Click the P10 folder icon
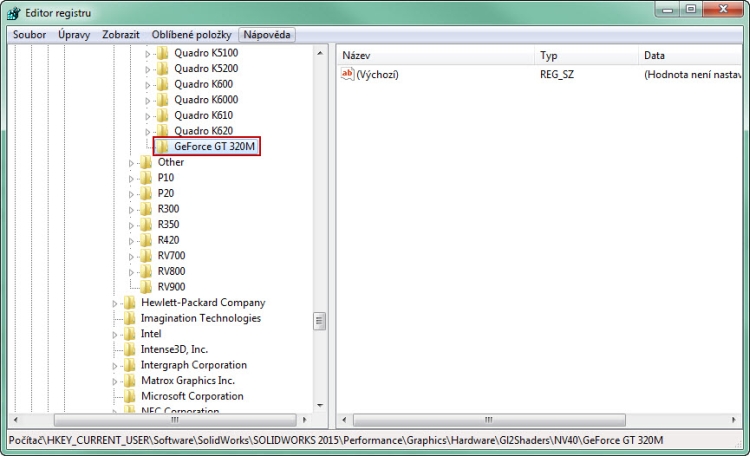Viewport: 750px width, 456px height. [x=146, y=178]
